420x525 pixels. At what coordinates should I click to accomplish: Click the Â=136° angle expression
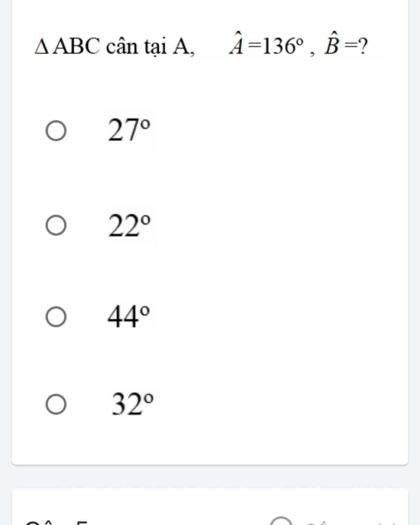pos(267,46)
